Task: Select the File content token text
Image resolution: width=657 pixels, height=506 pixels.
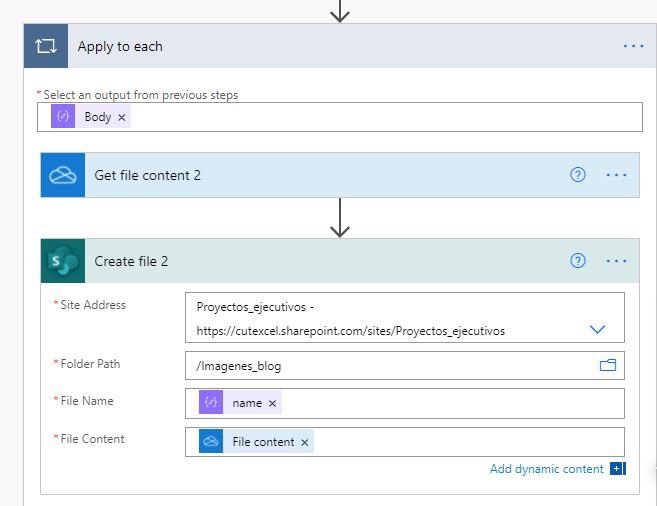Action: coord(263,442)
